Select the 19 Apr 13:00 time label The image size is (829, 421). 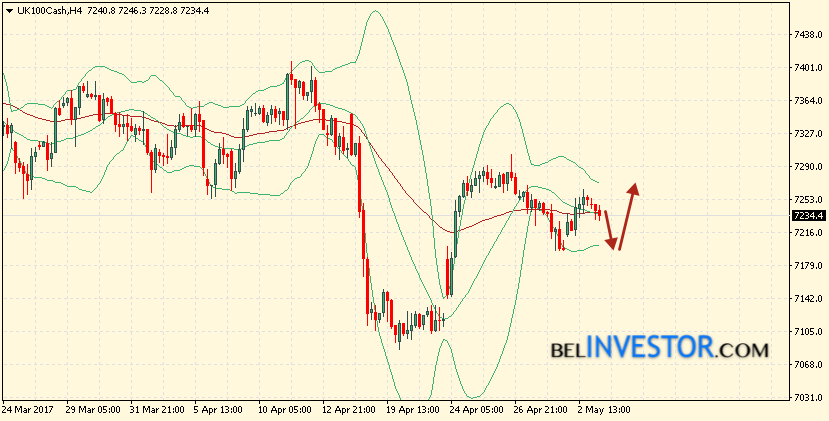[413, 410]
